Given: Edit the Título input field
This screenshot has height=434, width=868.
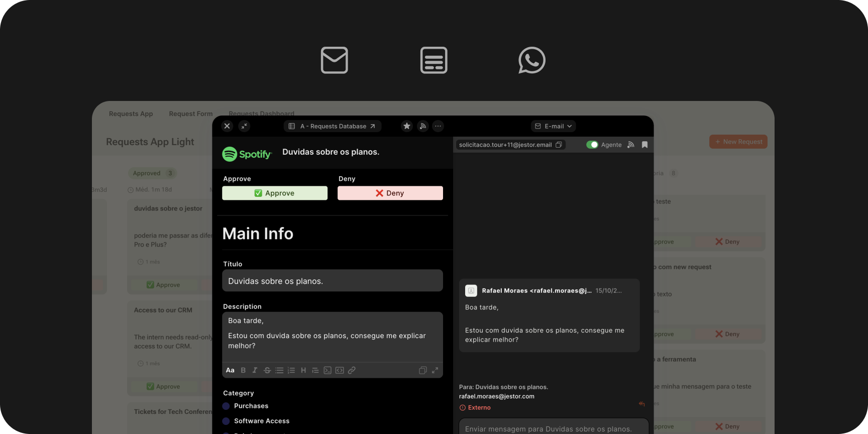Looking at the screenshot, I should (x=333, y=281).
